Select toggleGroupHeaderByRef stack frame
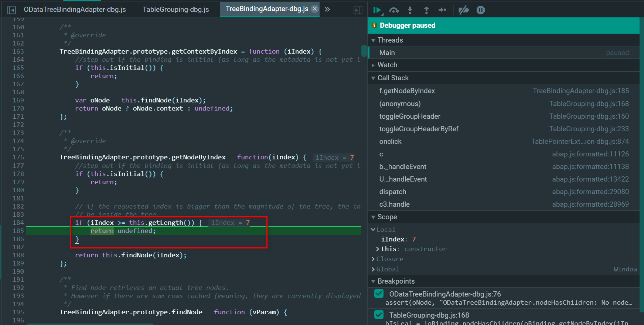 pyautogui.click(x=504, y=129)
